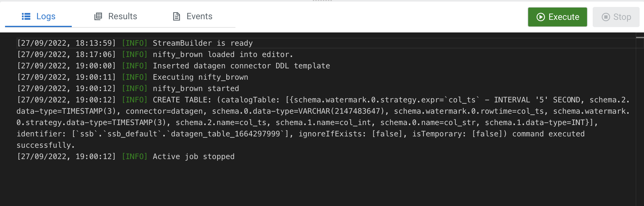644x206 pixels.
Task: Click the stop circle icon
Action: coord(606,17)
